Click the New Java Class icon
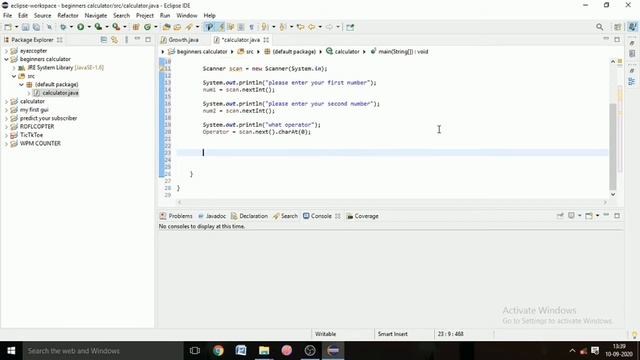 [147, 27]
